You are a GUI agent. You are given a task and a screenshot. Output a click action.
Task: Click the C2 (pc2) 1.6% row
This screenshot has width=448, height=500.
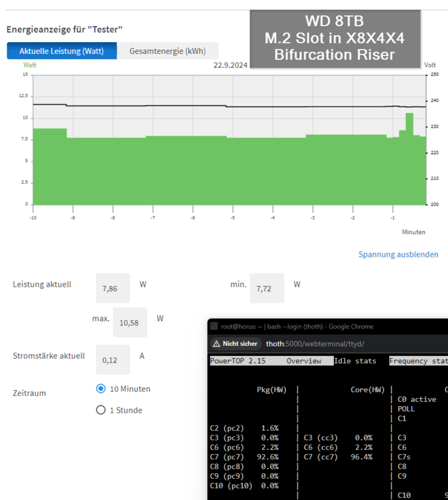pos(244,428)
